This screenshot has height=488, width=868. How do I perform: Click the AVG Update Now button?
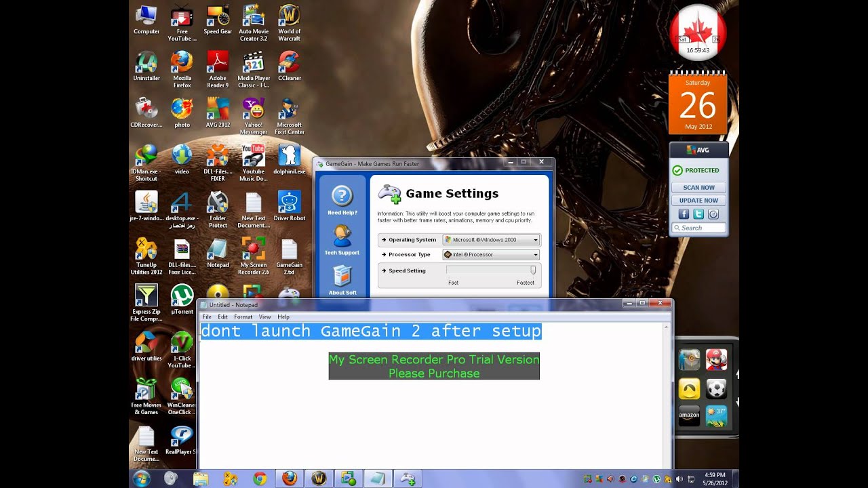pyautogui.click(x=698, y=201)
